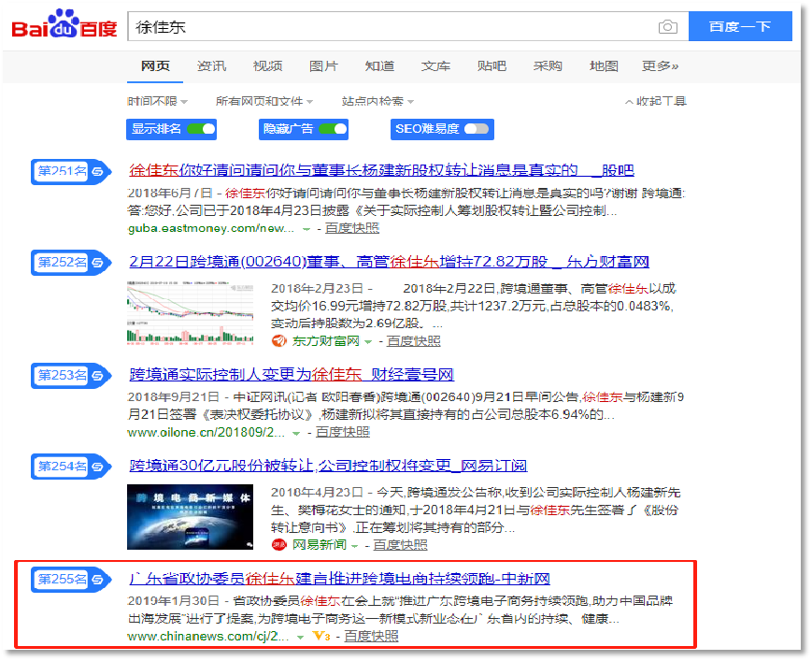The image size is (812, 661).
Task: Click the stock chart thumbnail
Action: [x=190, y=313]
